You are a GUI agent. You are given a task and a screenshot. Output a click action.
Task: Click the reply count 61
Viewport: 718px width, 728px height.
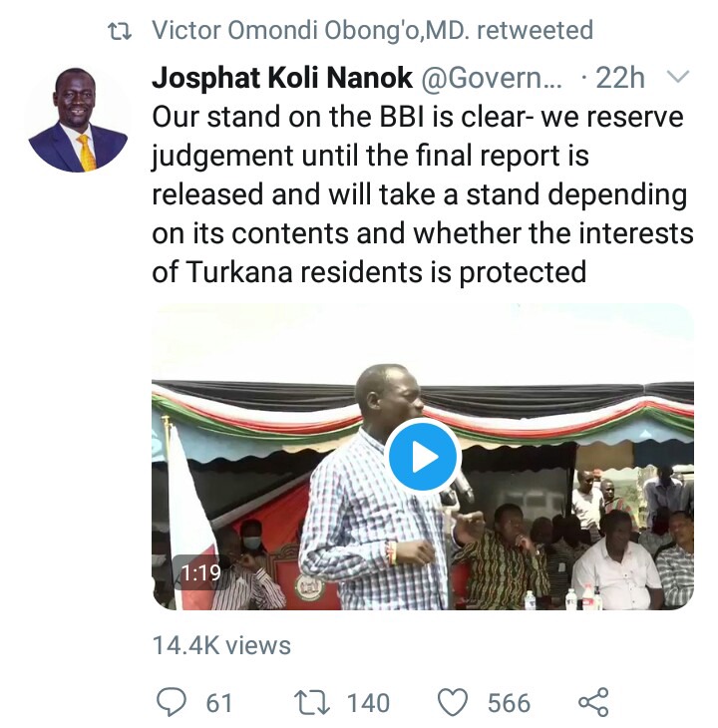tap(218, 703)
